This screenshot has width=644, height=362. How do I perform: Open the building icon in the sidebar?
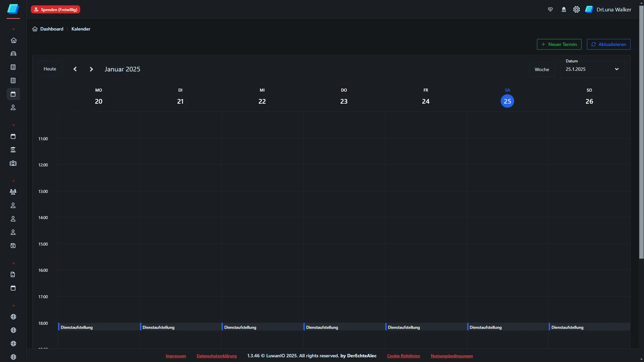[13, 163]
